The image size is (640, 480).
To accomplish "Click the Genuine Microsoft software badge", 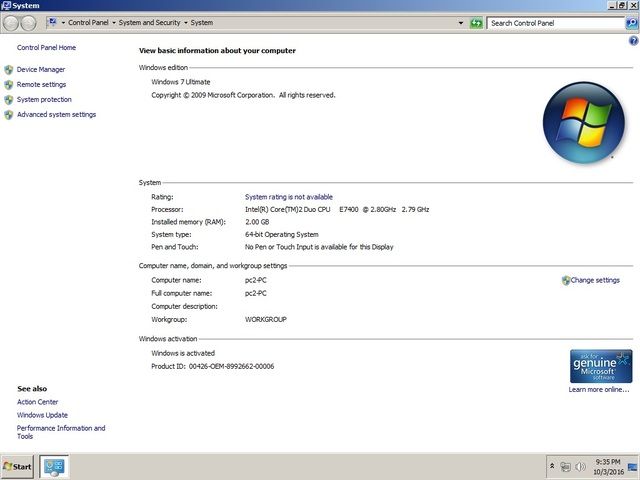I will click(600, 366).
